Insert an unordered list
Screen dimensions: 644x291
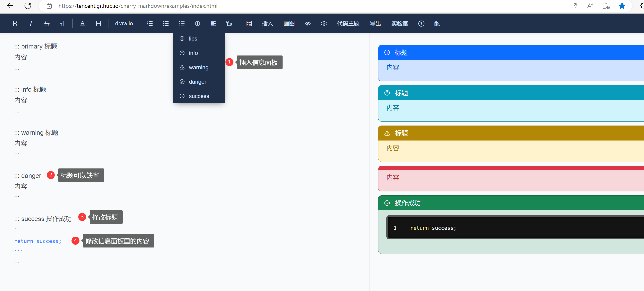[166, 23]
